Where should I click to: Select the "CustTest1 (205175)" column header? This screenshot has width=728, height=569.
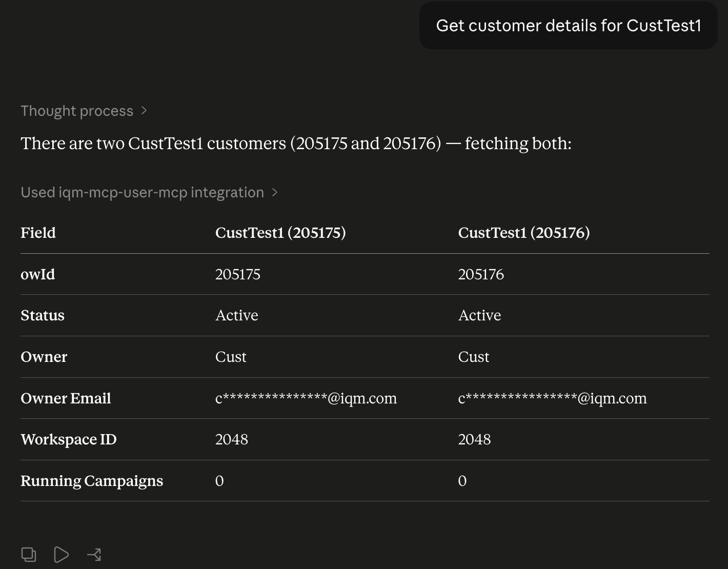(x=280, y=233)
